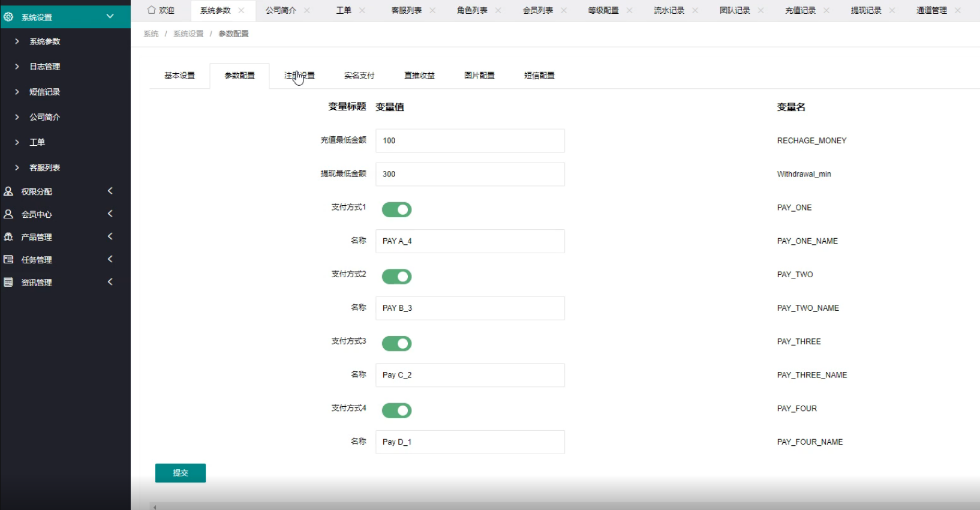This screenshot has width=980, height=510.
Task: Switch to the 注册设置 settings tab
Action: 299,76
